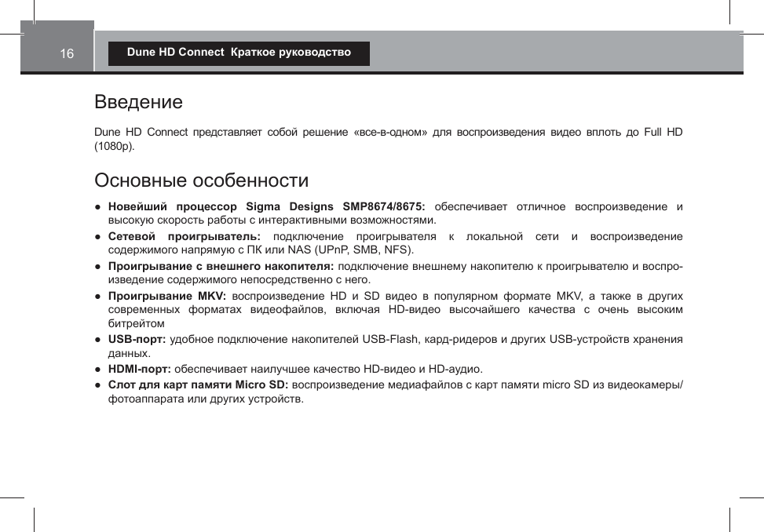Click the text 'NAS (UPnP, SMB, NFS).'

coord(351,250)
